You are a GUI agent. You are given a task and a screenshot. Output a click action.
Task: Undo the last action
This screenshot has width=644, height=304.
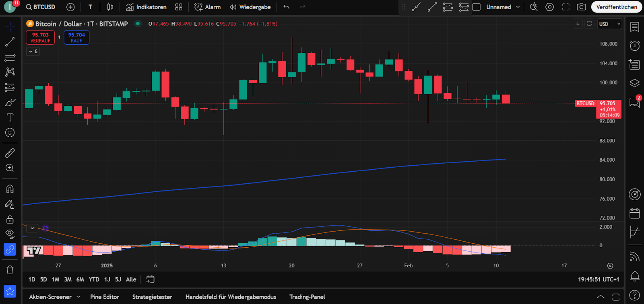coord(286,7)
